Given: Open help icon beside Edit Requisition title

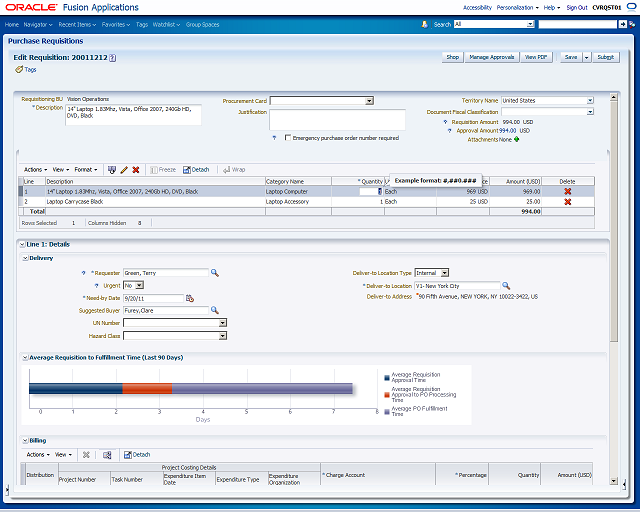Looking at the screenshot, I should click(x=113, y=58).
